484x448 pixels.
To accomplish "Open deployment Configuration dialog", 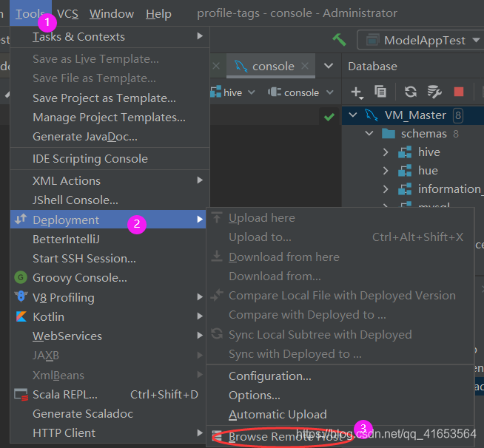I will pos(340,376).
